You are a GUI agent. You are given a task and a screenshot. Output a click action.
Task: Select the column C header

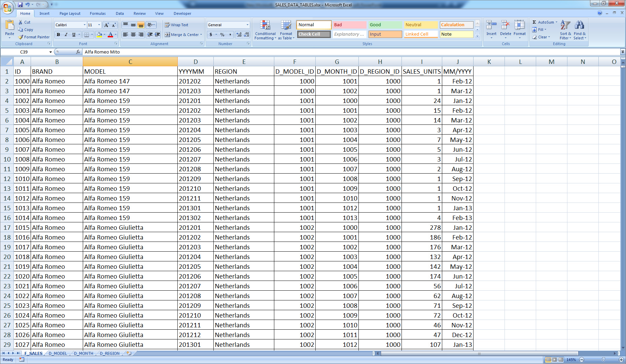(x=130, y=62)
